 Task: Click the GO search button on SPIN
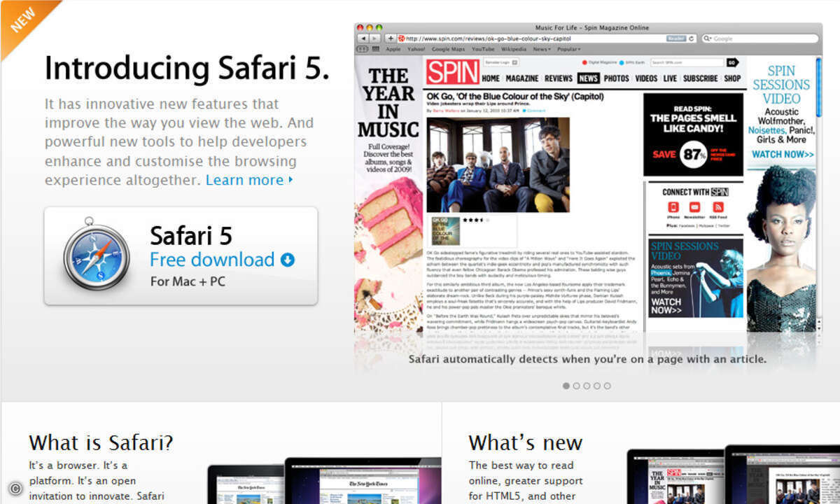point(733,62)
